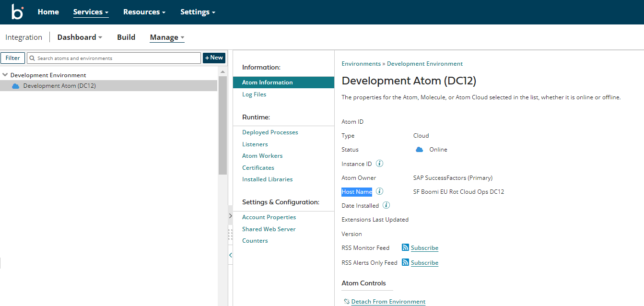Click the RSS icon for RSS Alerts Only Feed
Viewport: 644px width, 306px height.
pos(405,262)
